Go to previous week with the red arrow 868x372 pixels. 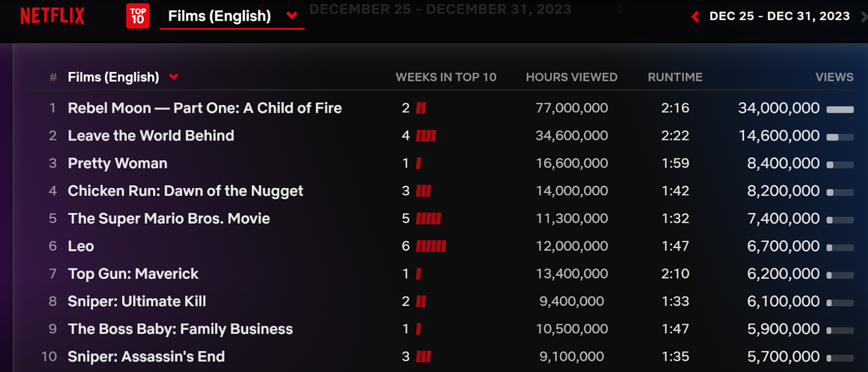tap(695, 17)
